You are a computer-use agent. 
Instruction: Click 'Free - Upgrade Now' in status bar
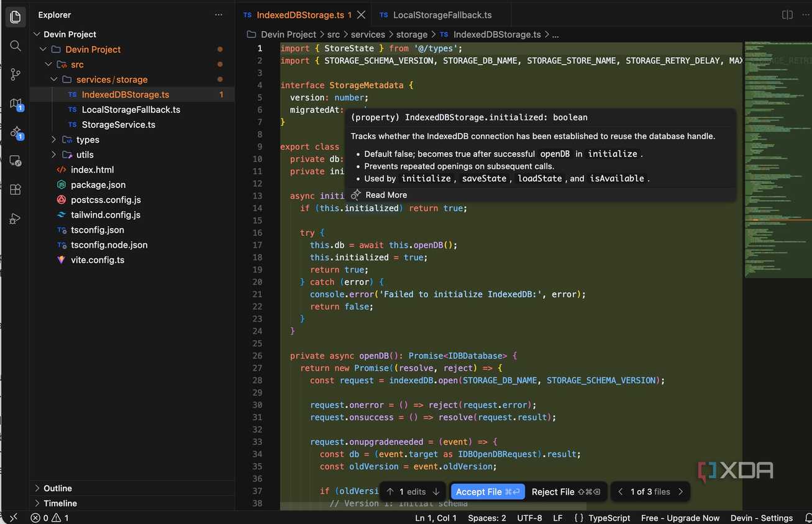click(680, 518)
